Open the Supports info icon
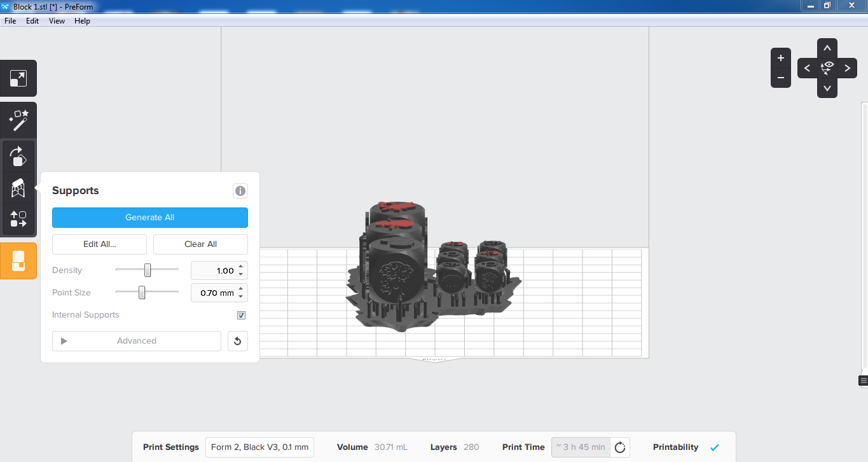868x462 pixels. click(240, 191)
